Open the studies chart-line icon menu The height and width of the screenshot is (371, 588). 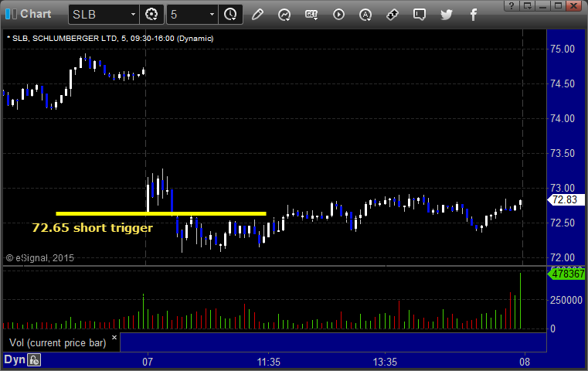(x=284, y=15)
